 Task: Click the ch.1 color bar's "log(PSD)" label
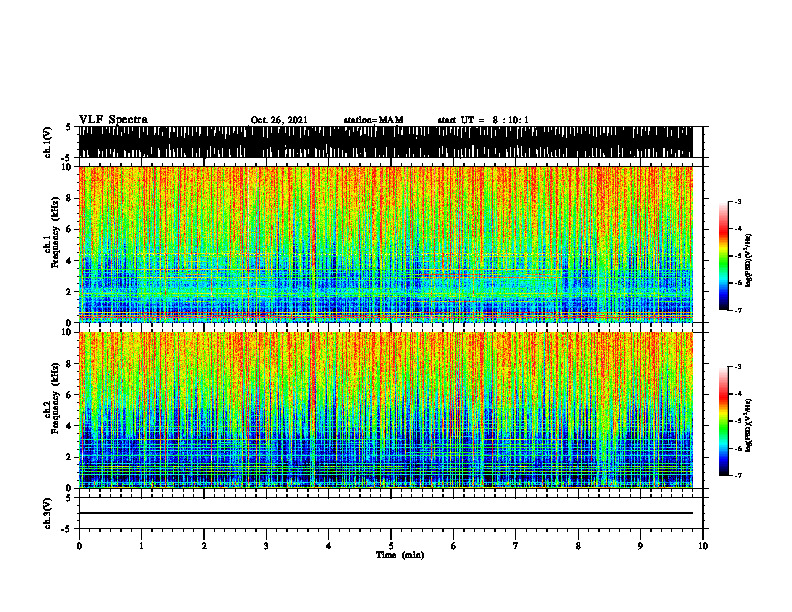tap(749, 260)
